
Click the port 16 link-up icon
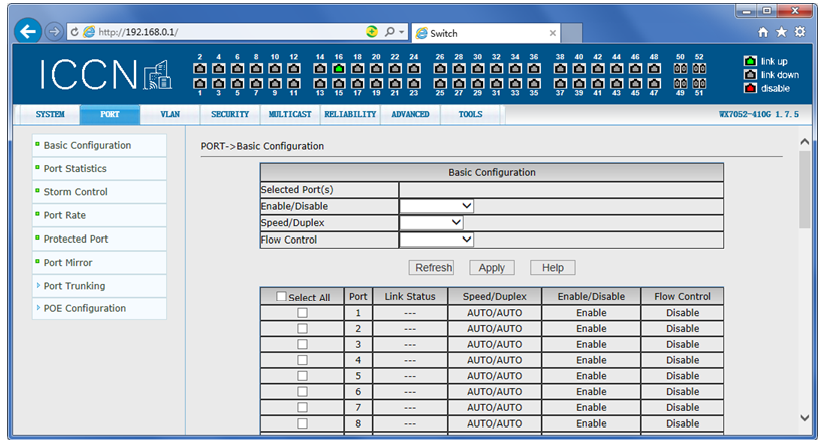[x=339, y=68]
